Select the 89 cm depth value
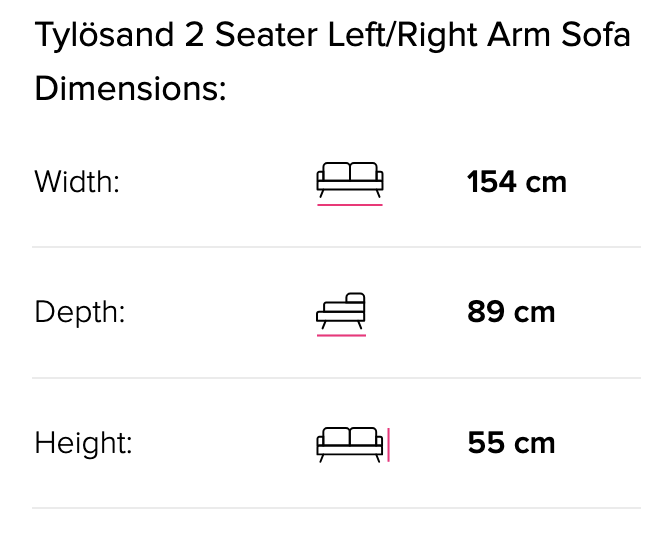This screenshot has width=664, height=558. (511, 312)
